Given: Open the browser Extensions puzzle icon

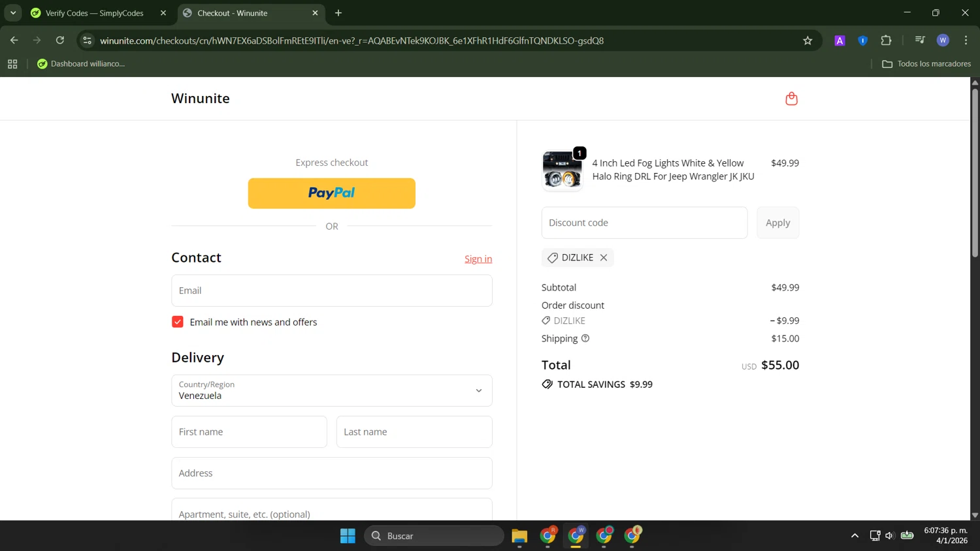Looking at the screenshot, I should coord(886,40).
